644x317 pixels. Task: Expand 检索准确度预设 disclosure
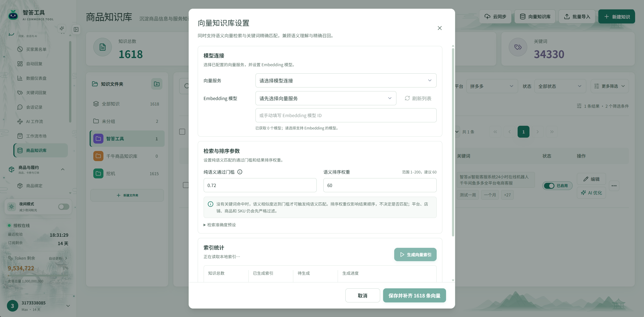[x=219, y=225]
